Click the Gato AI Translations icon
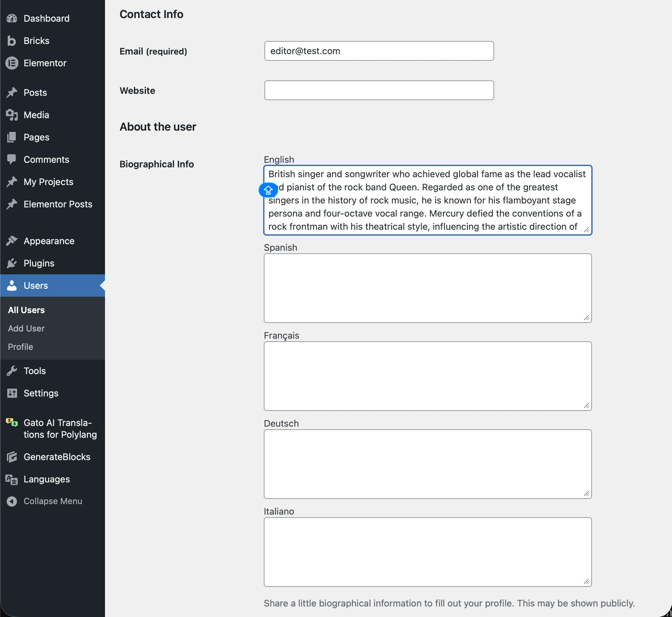The height and width of the screenshot is (617, 672). coord(12,423)
